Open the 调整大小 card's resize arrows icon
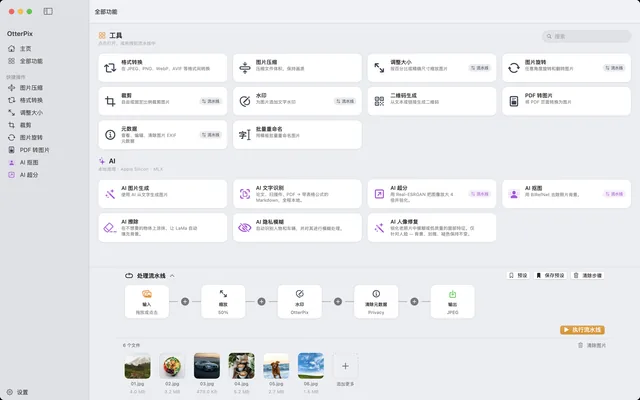The width and height of the screenshot is (640, 400). tap(379, 68)
